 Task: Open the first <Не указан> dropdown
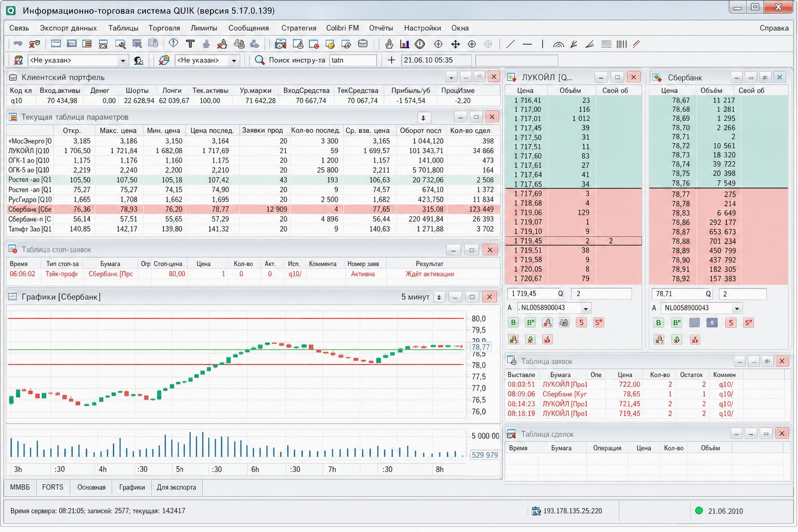pos(78,60)
